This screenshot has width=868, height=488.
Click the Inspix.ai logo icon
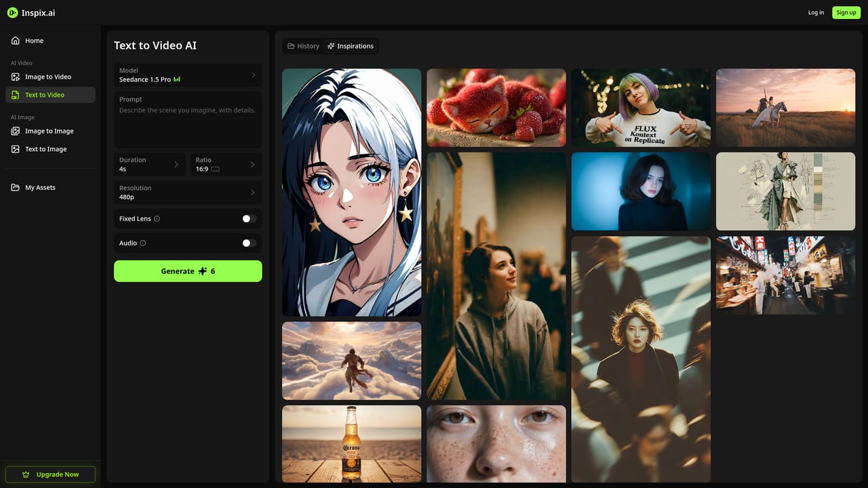click(x=12, y=12)
